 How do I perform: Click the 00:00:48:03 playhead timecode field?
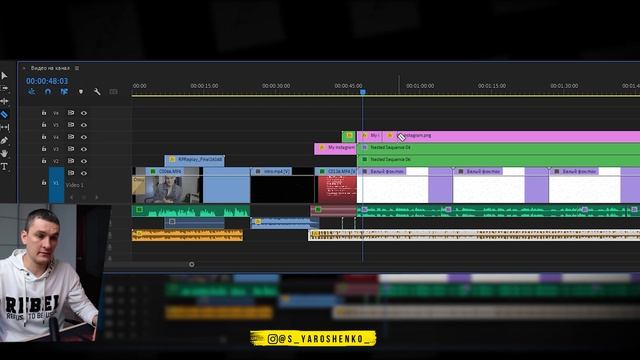tap(47, 81)
